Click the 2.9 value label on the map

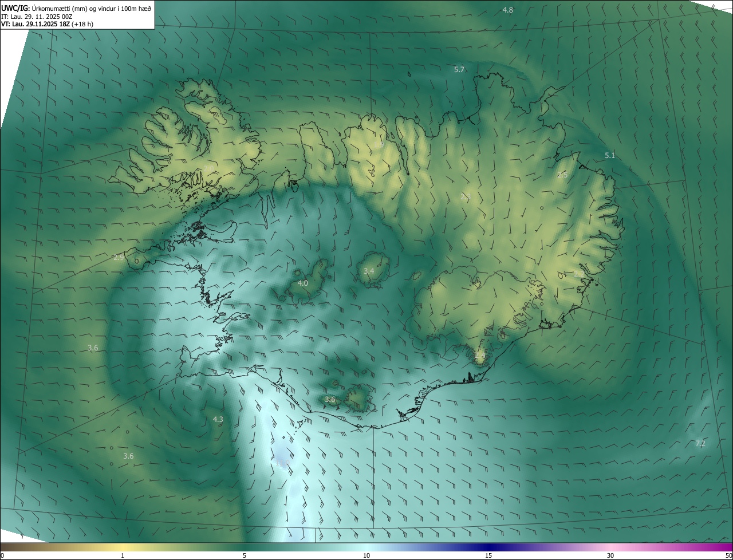click(x=119, y=258)
